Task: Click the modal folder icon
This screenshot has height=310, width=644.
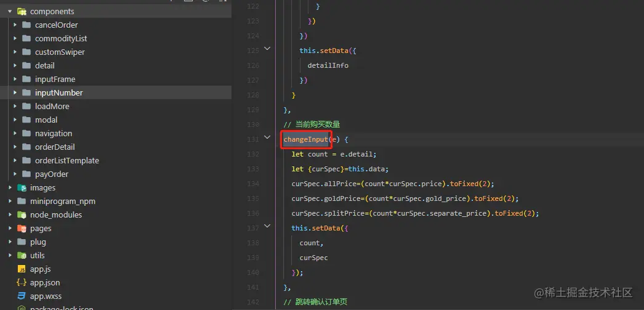Action: [26, 120]
